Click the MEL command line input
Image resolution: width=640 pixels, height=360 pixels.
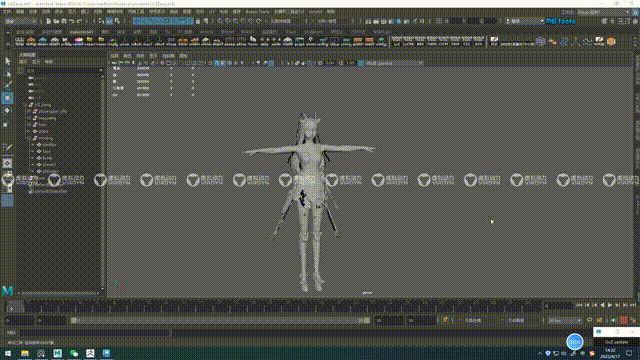(94, 333)
